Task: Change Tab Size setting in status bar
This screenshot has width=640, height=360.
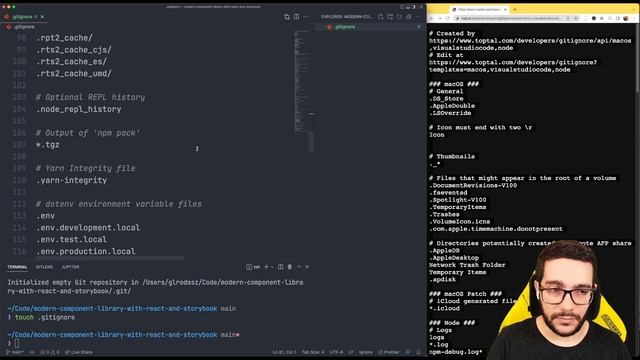Action: point(313,352)
